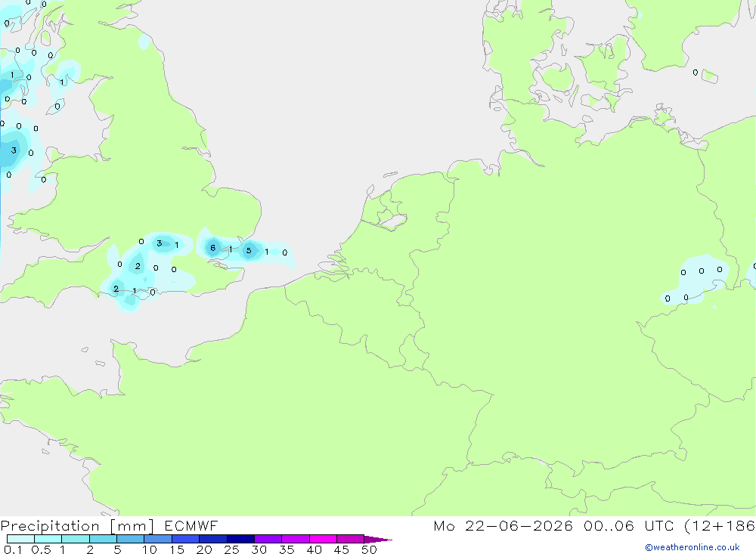This screenshot has height=554, width=756.
Task: Click the '0.5' legend scale label
Action: [41, 549]
